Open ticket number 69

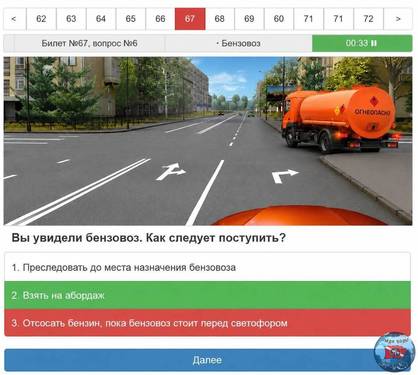click(249, 19)
